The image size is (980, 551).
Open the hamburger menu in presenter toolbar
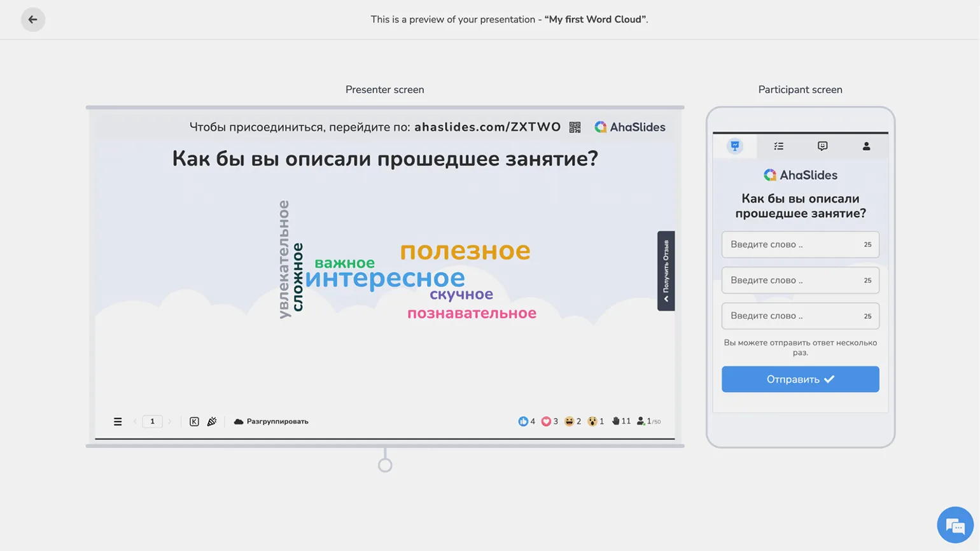[118, 421]
